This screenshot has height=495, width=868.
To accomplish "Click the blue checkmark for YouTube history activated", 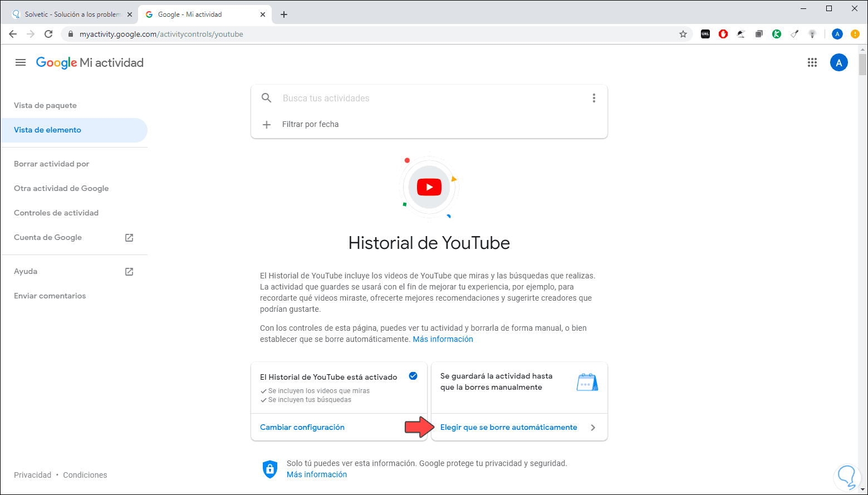I will tap(413, 376).
